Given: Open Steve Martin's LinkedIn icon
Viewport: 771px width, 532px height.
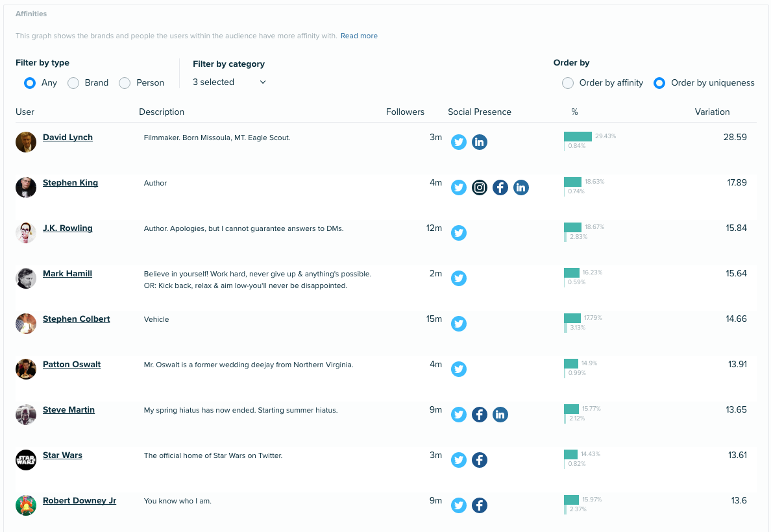Looking at the screenshot, I should tap(500, 415).
